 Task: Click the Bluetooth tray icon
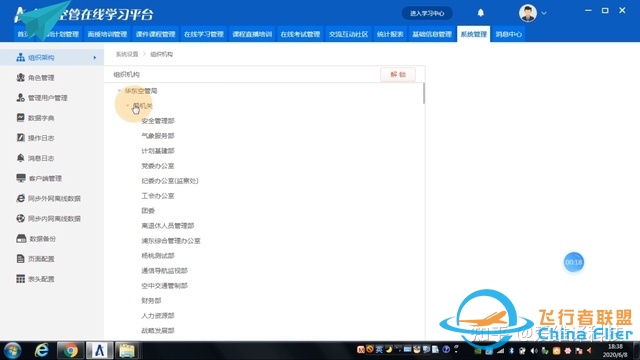511,351
